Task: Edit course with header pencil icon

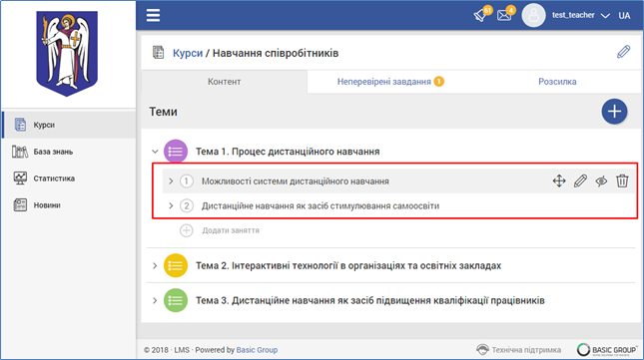Action: (623, 52)
